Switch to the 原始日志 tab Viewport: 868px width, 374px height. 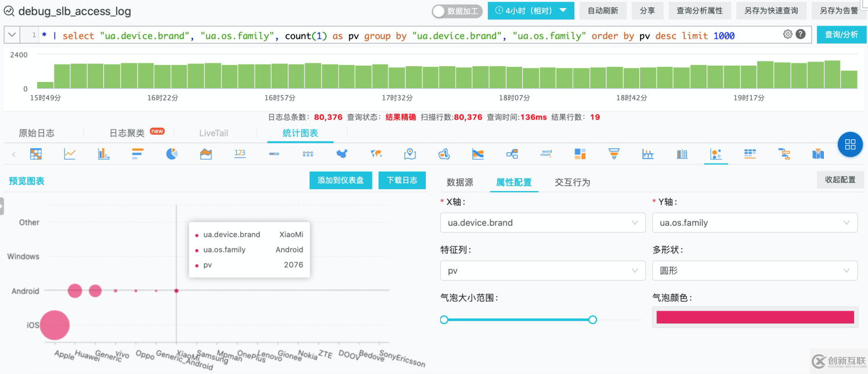[x=37, y=132]
